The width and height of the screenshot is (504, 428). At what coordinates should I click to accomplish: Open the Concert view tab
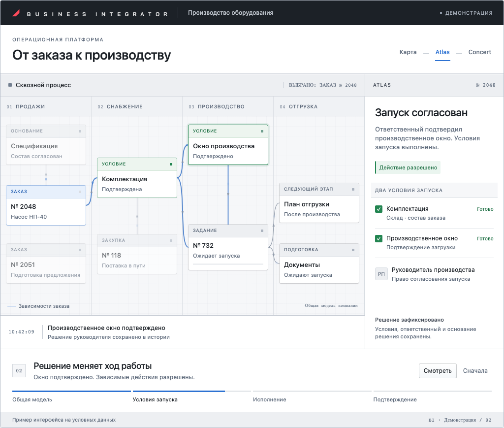pos(479,52)
